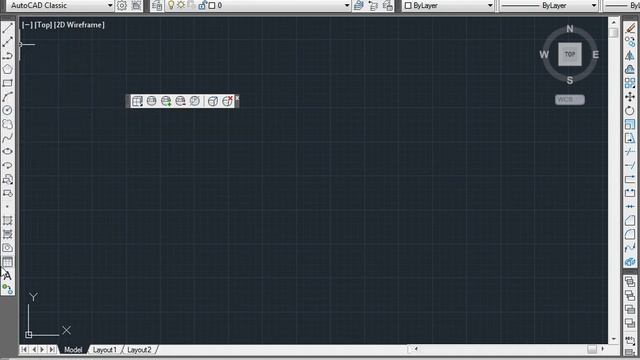
Task: Select the Circle tool
Action: tap(7, 110)
